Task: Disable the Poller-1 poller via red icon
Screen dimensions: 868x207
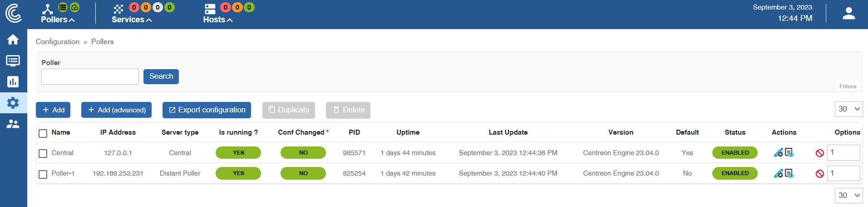Action: click(x=819, y=174)
